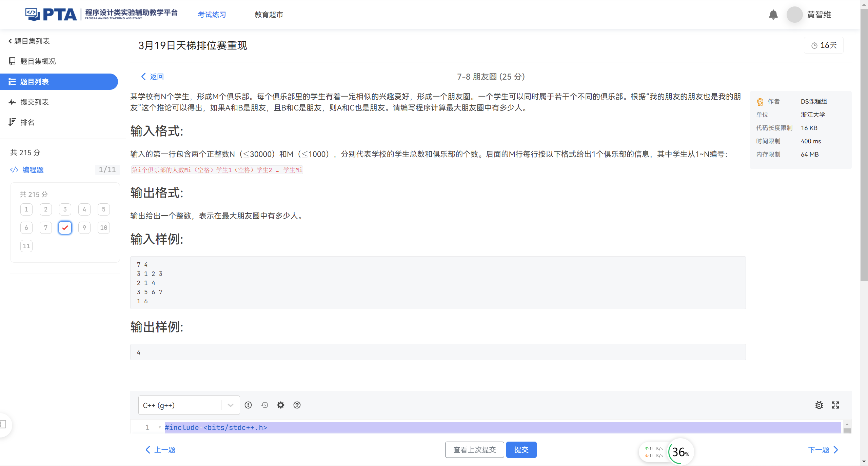868x466 pixels.
Task: Click the editor help question icon
Action: click(297, 405)
